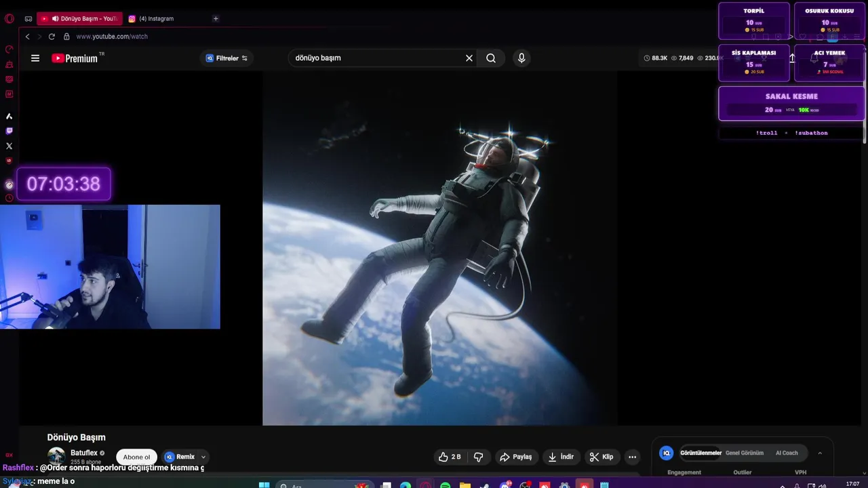868x488 pixels.
Task: Run search with the magnifier button
Action: (x=491, y=58)
